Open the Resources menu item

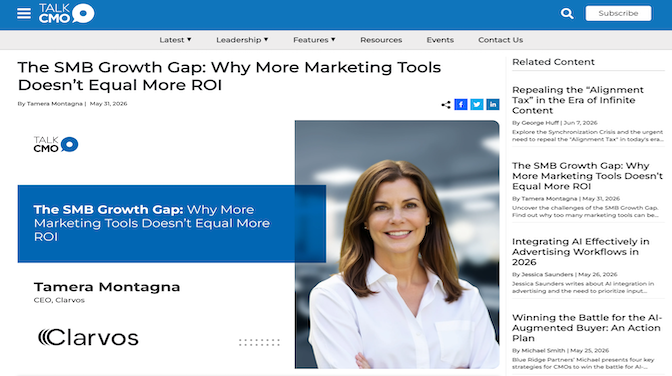pos(381,40)
